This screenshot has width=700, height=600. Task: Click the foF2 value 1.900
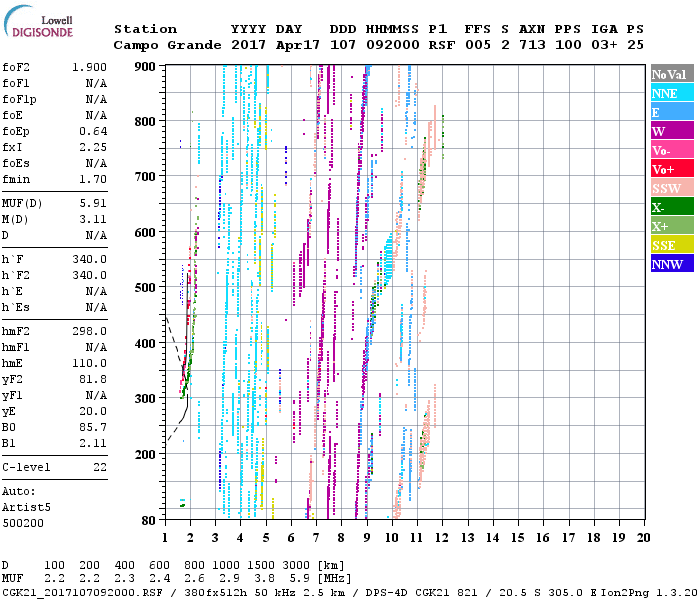(x=89, y=67)
